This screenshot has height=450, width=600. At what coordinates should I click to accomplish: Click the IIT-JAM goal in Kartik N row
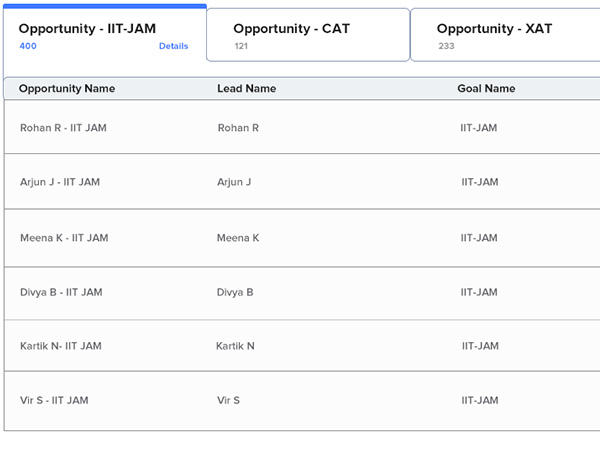coord(480,346)
